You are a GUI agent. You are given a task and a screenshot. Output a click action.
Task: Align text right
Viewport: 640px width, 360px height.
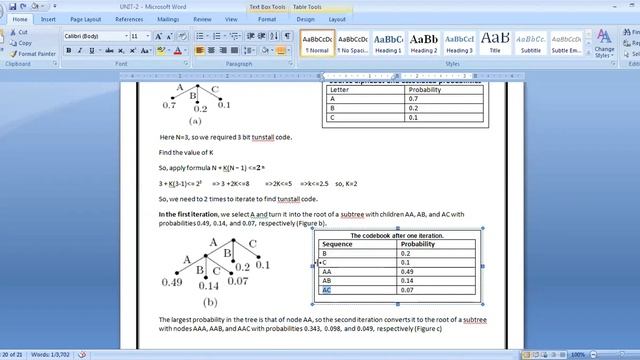coord(223,51)
